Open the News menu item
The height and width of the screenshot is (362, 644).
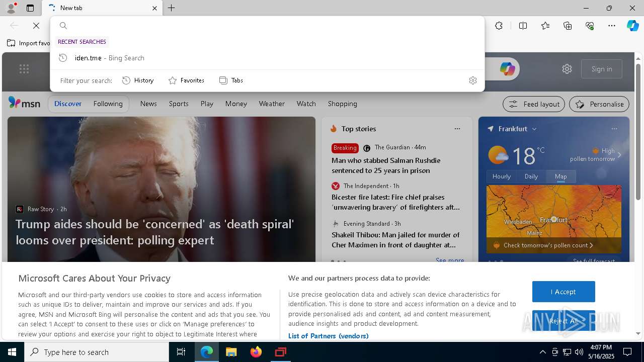coord(148,104)
